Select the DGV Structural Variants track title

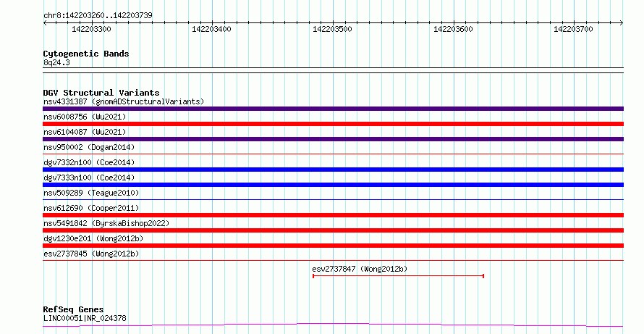tap(101, 93)
